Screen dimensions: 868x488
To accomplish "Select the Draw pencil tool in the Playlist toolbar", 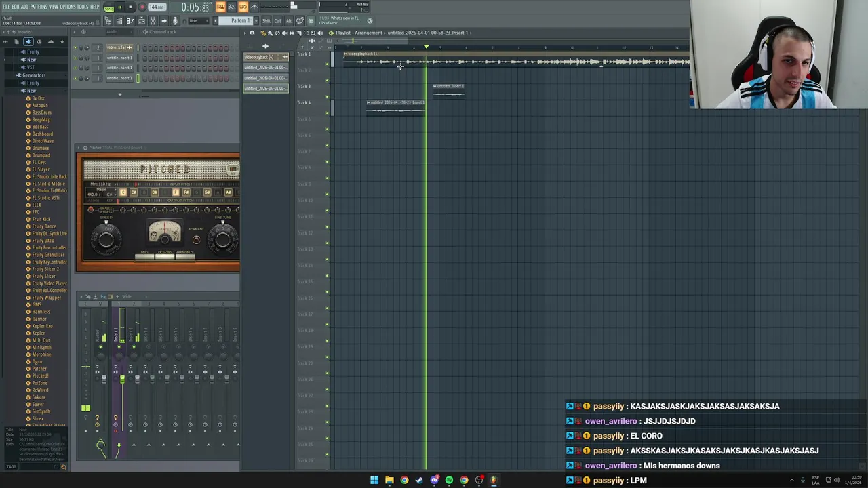I will click(263, 33).
